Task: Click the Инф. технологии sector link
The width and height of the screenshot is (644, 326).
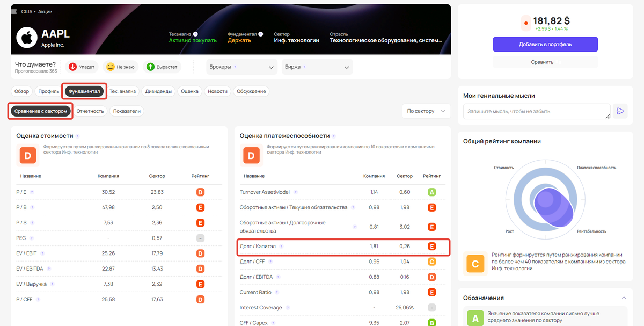Action: coord(296,40)
